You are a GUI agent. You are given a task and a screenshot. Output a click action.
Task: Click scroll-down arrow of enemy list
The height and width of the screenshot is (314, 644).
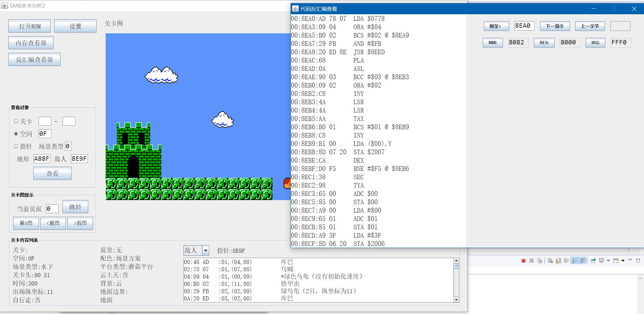(456, 299)
